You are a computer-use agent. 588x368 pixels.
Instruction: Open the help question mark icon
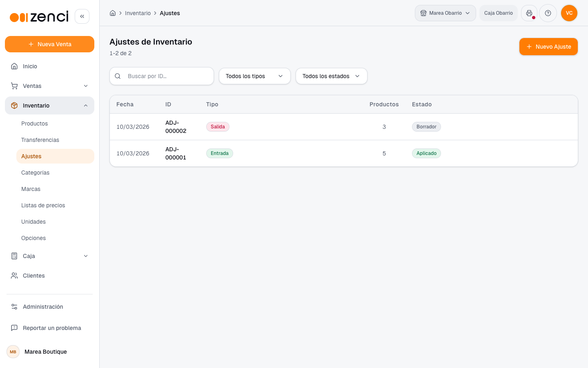(x=548, y=13)
